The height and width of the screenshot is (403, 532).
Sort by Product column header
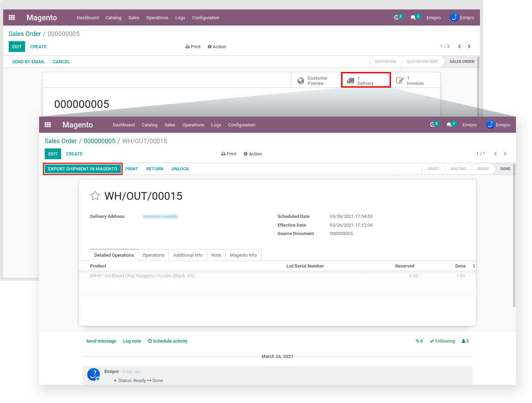pos(98,266)
